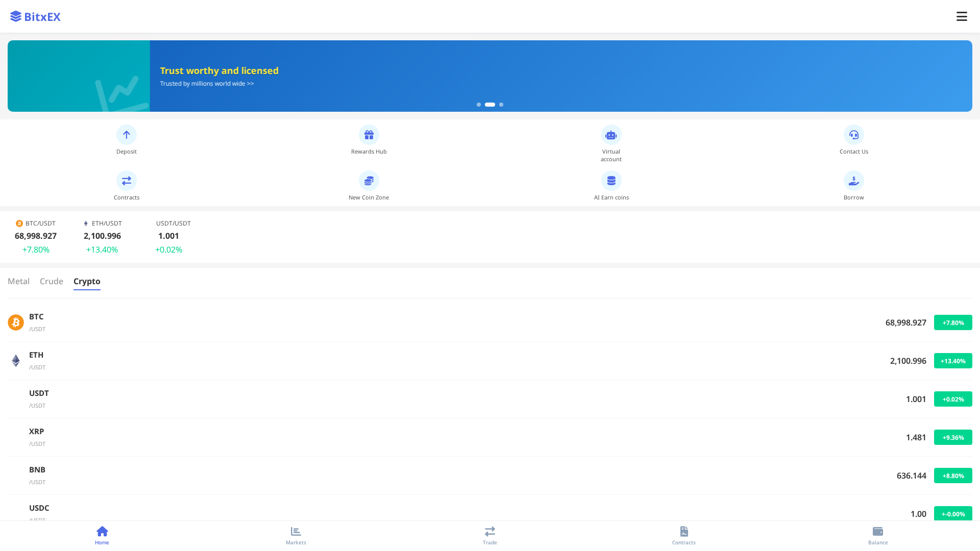This screenshot has width=980, height=551.
Task: Open the Trusted by millions world wide link
Action: [x=207, y=83]
